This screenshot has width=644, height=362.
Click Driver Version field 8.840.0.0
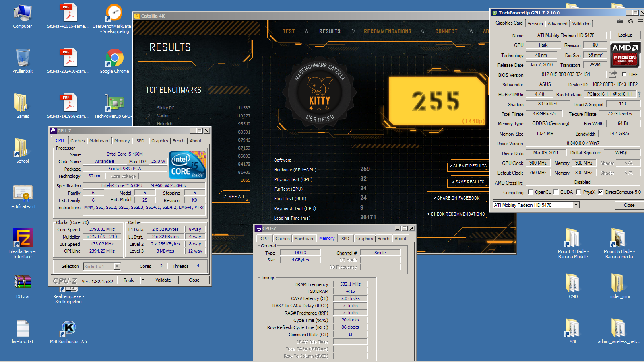(x=583, y=143)
